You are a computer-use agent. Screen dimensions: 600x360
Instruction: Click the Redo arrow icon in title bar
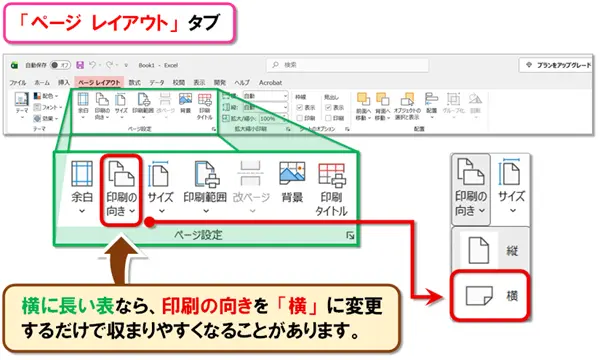pos(109,65)
